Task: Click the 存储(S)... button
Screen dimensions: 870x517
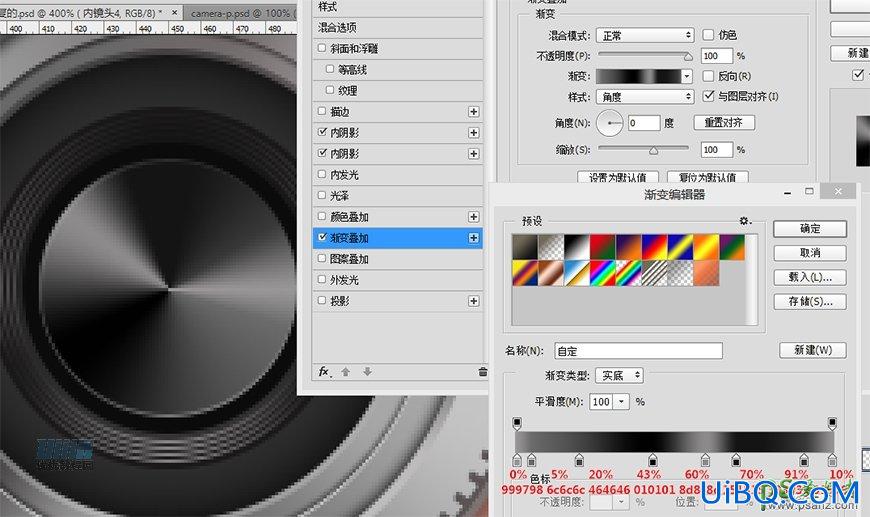Action: (x=810, y=302)
